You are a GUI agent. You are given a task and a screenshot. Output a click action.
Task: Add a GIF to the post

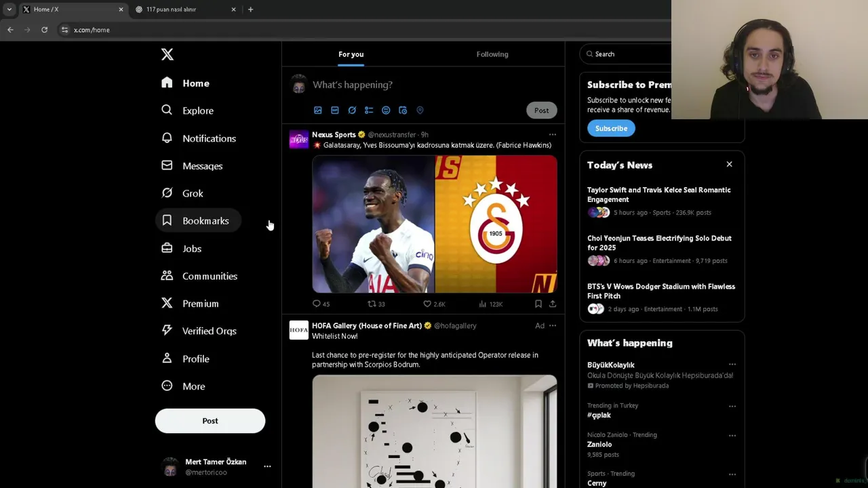click(335, 110)
